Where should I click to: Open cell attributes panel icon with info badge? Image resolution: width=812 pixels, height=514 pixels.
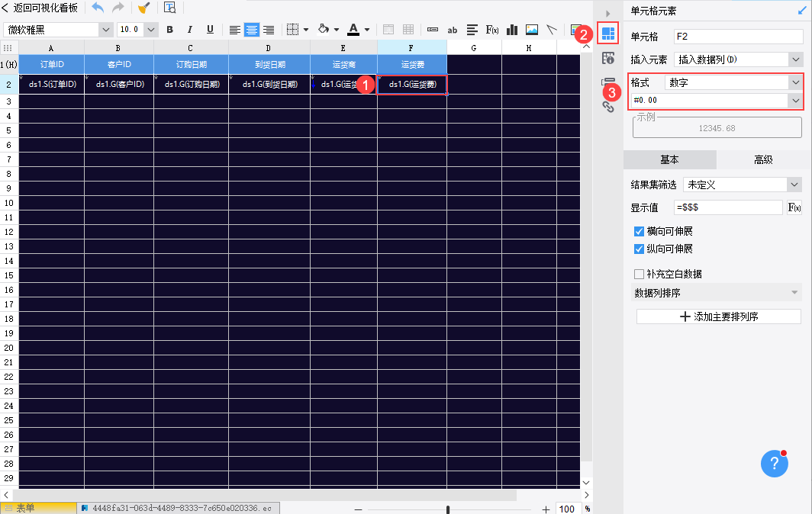[x=608, y=58]
